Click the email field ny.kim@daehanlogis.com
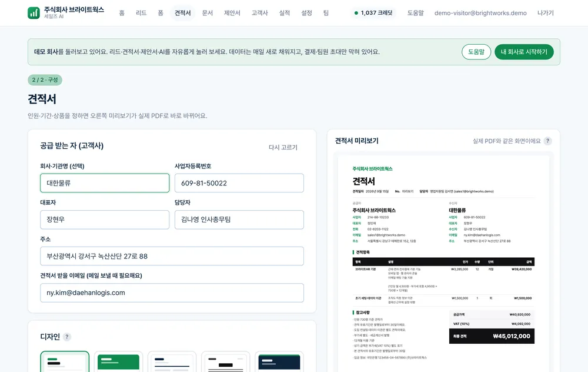This screenshot has height=372, width=588. point(172,293)
